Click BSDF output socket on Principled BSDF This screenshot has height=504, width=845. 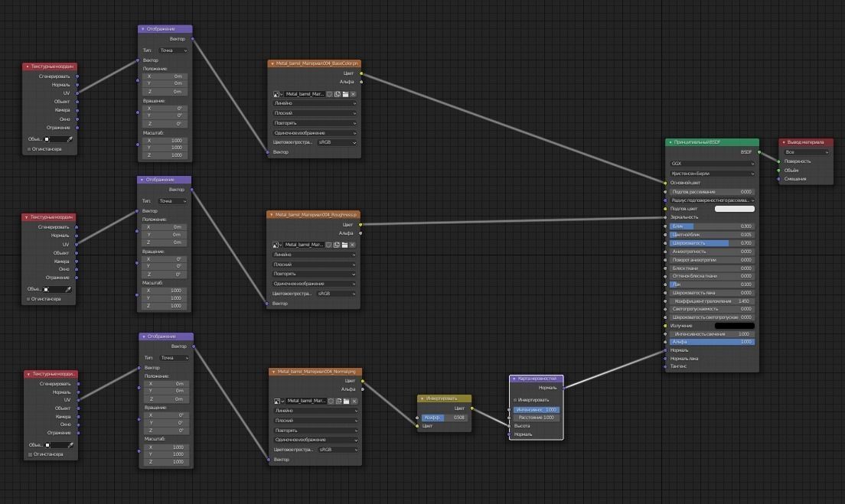(759, 152)
